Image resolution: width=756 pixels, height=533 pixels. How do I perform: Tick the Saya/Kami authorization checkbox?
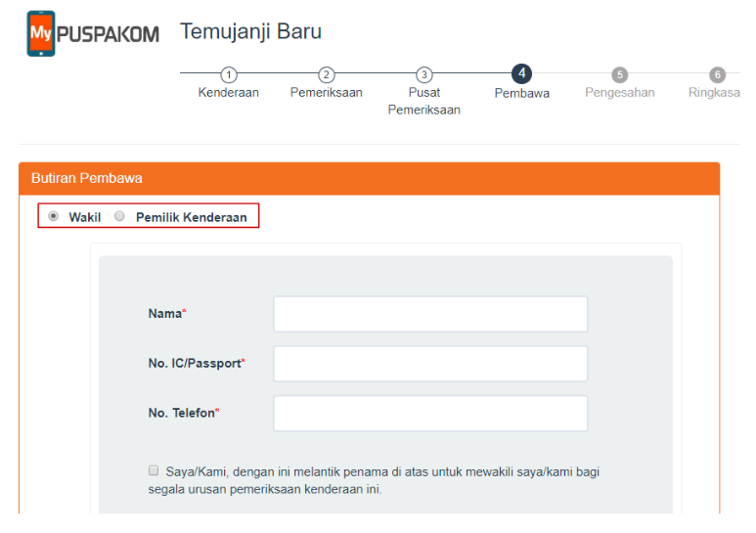click(x=154, y=470)
